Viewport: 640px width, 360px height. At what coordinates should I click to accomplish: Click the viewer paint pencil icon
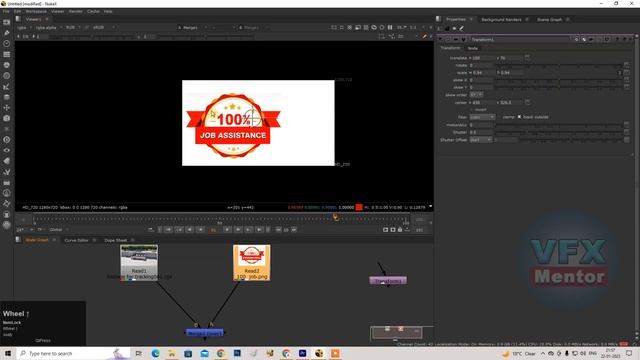coord(424,37)
